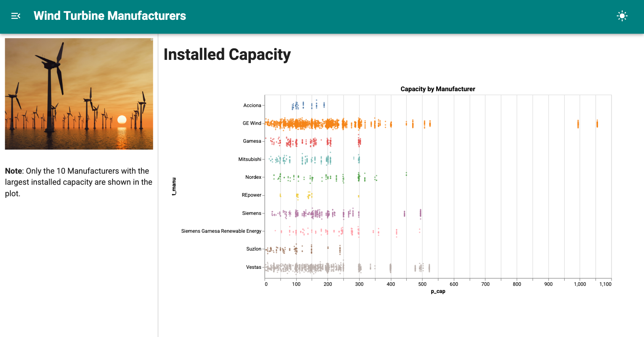Select the Acciona axis label

[252, 105]
